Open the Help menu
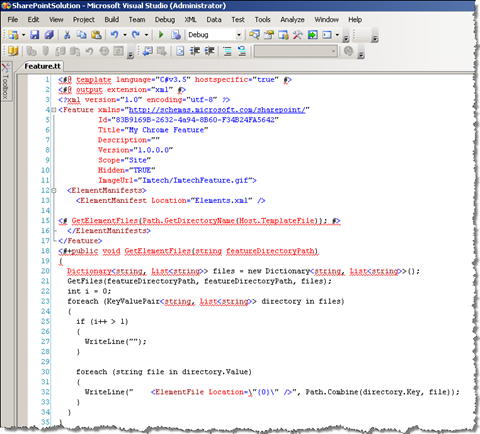The height and width of the screenshot is (434, 480). tap(355, 20)
